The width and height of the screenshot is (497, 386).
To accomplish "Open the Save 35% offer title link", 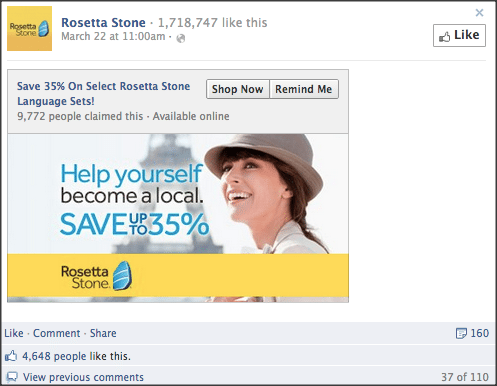I will click(103, 94).
